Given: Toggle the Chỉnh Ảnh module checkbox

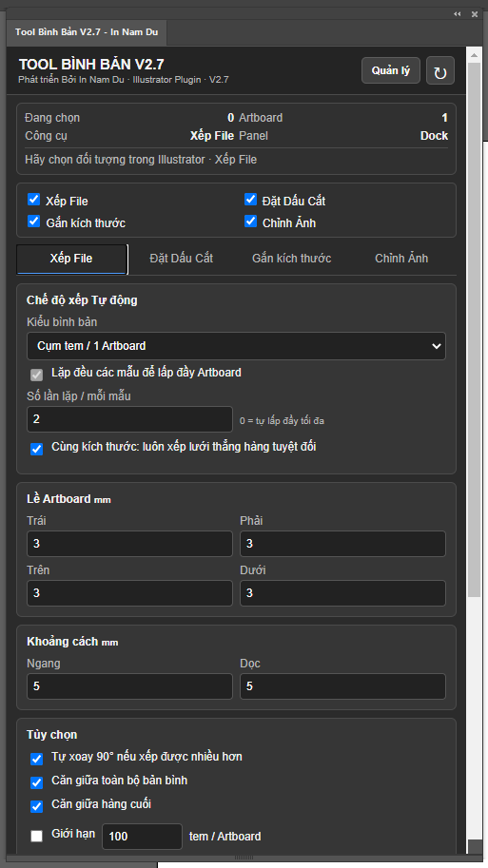Looking at the screenshot, I should [x=251, y=222].
